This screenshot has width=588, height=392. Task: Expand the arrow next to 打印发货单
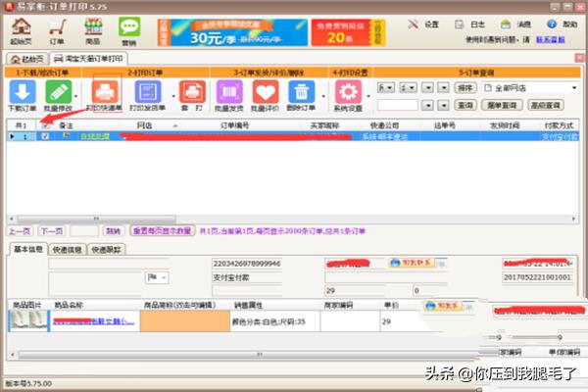(x=173, y=96)
